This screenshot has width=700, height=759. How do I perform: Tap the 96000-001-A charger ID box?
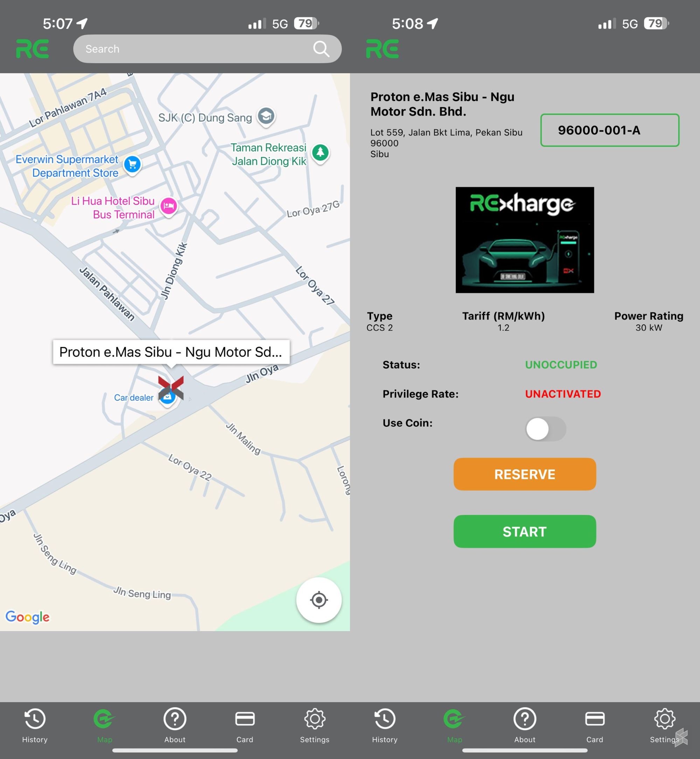(x=609, y=130)
